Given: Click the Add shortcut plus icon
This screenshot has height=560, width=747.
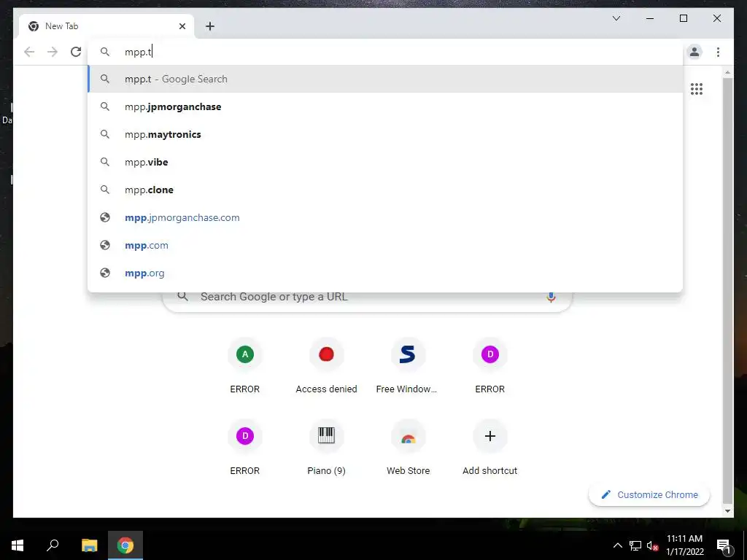Looking at the screenshot, I should coord(489,436).
